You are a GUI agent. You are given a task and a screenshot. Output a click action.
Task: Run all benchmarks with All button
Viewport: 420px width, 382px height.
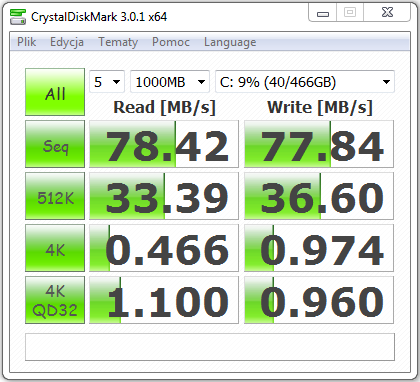55,92
